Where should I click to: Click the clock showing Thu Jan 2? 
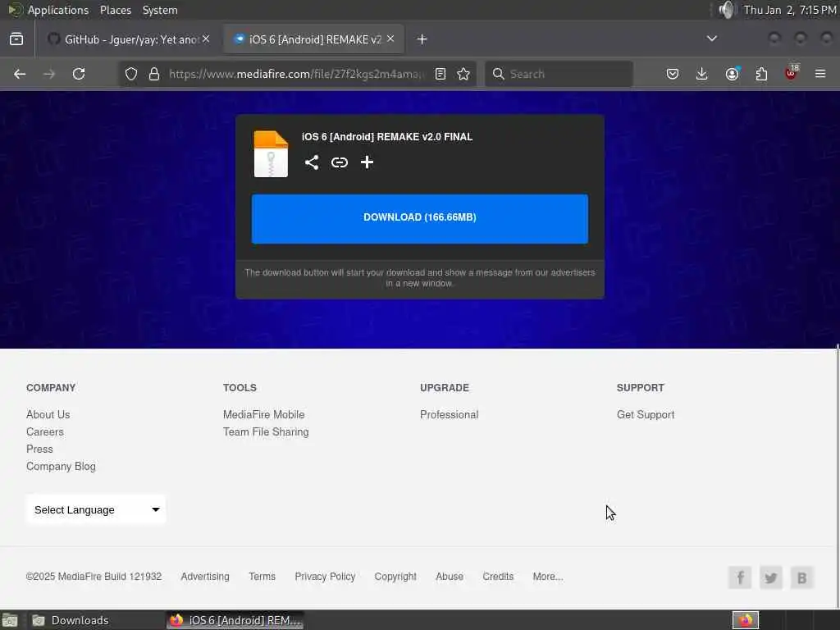pyautogui.click(x=790, y=10)
